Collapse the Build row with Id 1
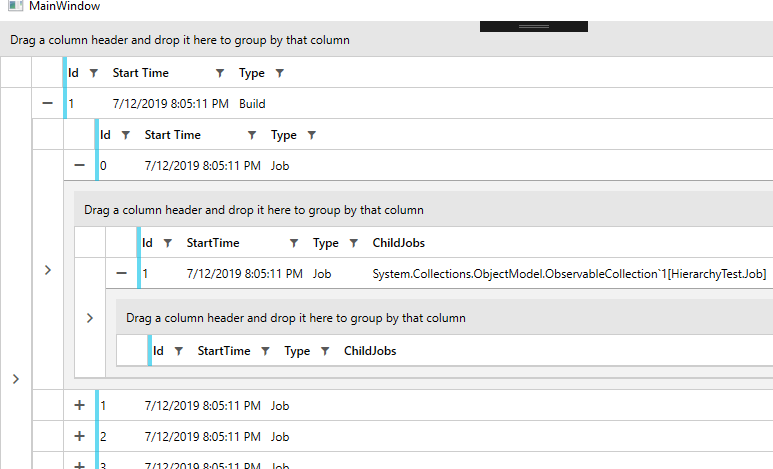The width and height of the screenshot is (773, 469). coord(48,103)
